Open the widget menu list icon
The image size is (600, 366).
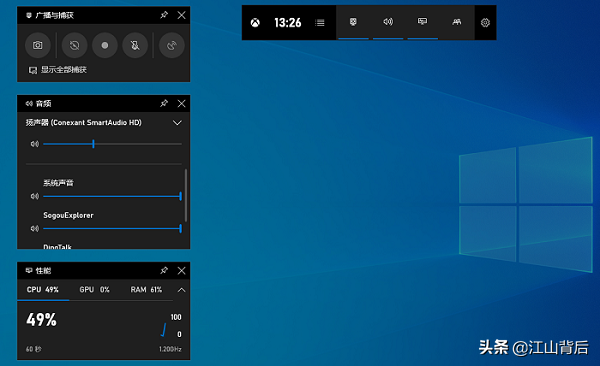[x=320, y=23]
